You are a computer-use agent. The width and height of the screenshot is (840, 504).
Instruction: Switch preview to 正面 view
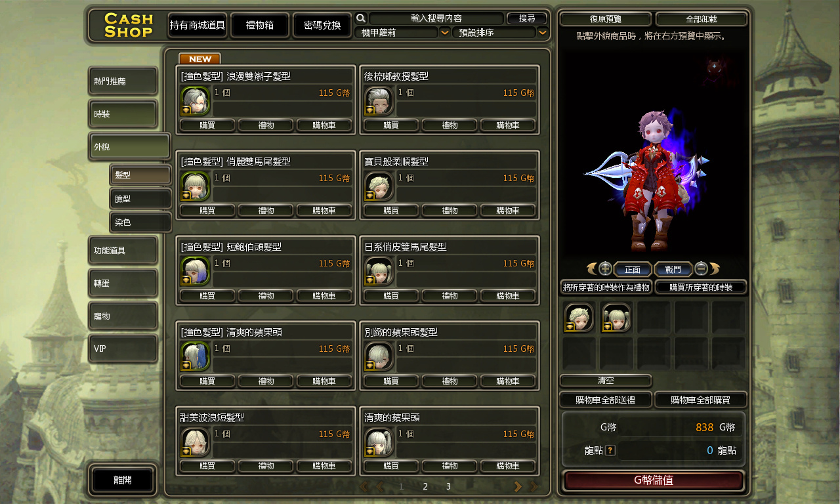633,269
